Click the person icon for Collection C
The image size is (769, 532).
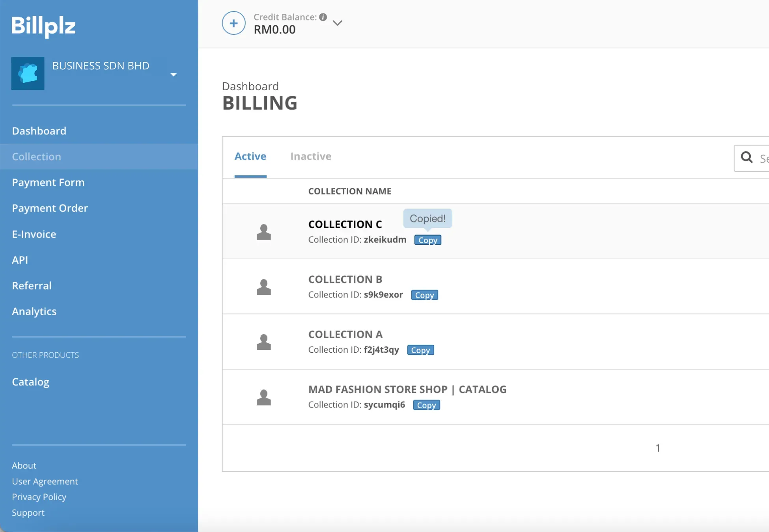coord(264,232)
